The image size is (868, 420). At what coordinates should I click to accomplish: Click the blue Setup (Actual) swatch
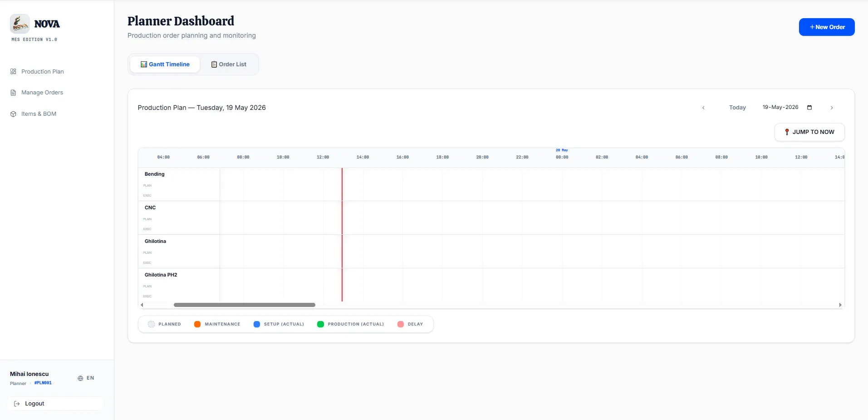(257, 324)
